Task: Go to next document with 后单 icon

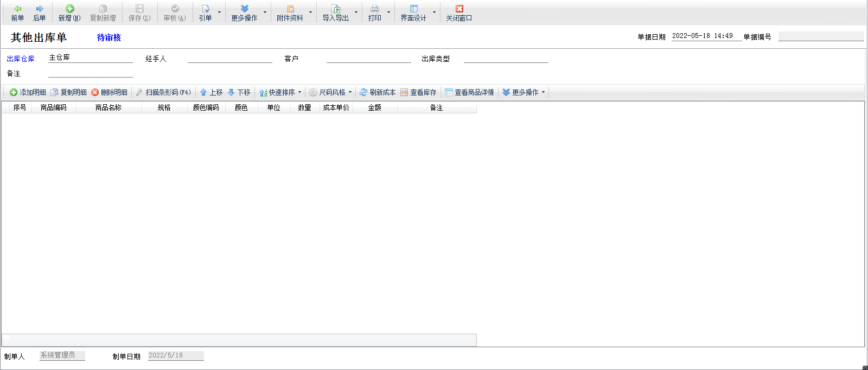Action: click(x=39, y=9)
